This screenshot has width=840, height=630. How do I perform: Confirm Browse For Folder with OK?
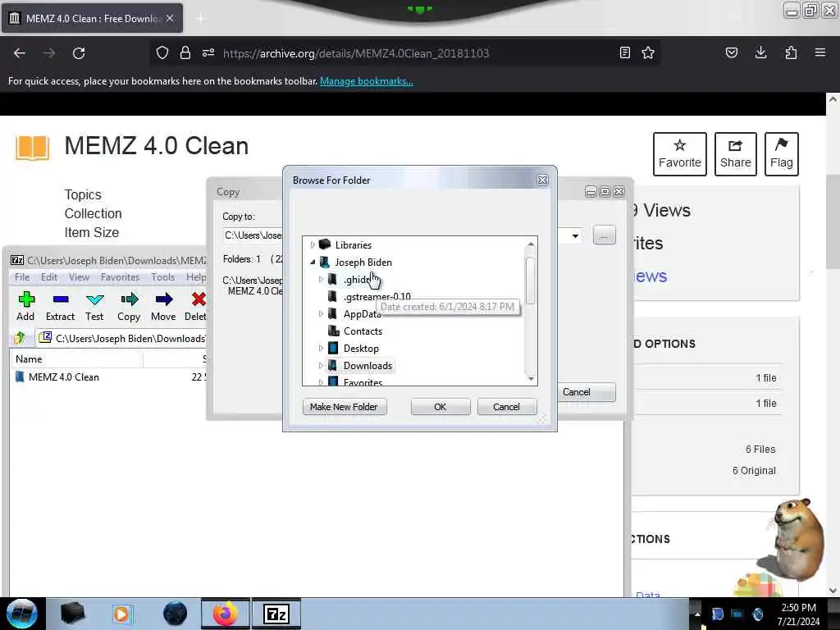tap(440, 407)
